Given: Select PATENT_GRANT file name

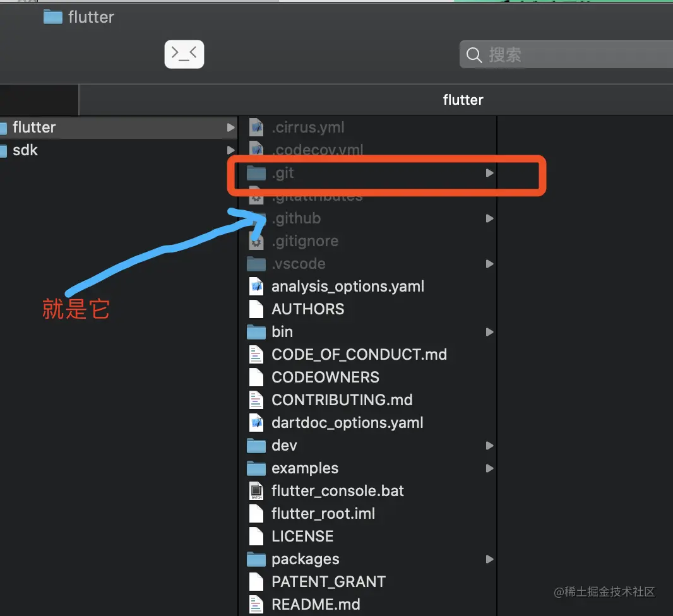Looking at the screenshot, I should tap(328, 582).
